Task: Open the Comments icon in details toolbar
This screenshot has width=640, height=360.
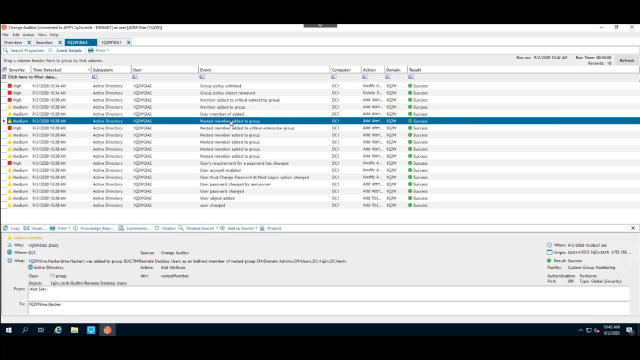Action: pos(121,228)
